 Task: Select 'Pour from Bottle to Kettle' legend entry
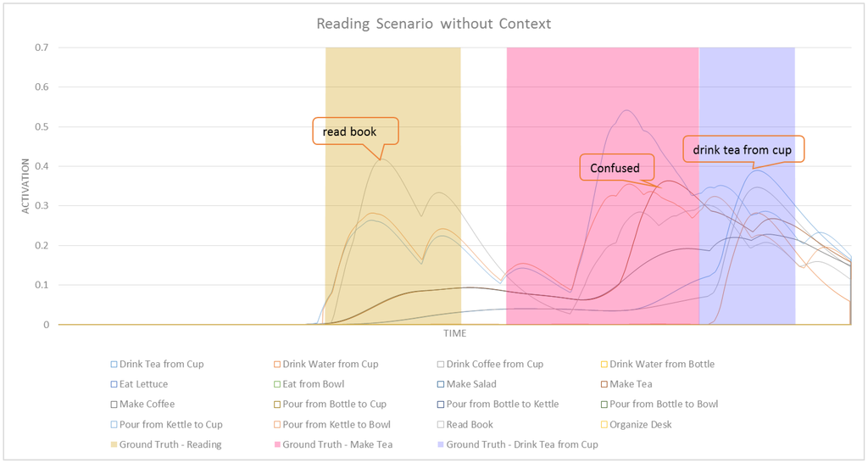(502, 404)
